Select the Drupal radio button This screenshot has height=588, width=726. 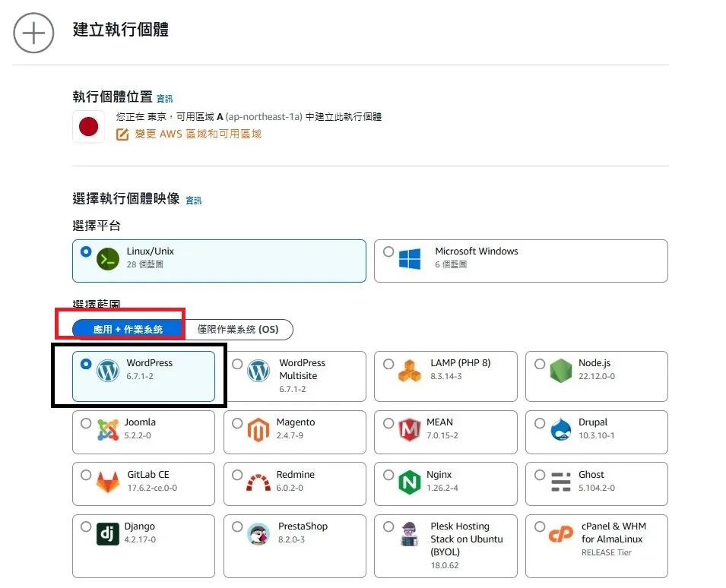[540, 423]
